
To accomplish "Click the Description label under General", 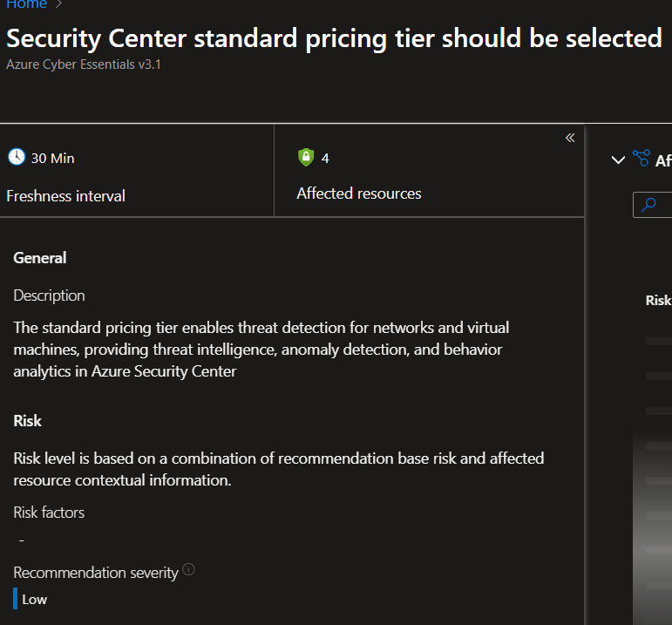I will click(49, 296).
